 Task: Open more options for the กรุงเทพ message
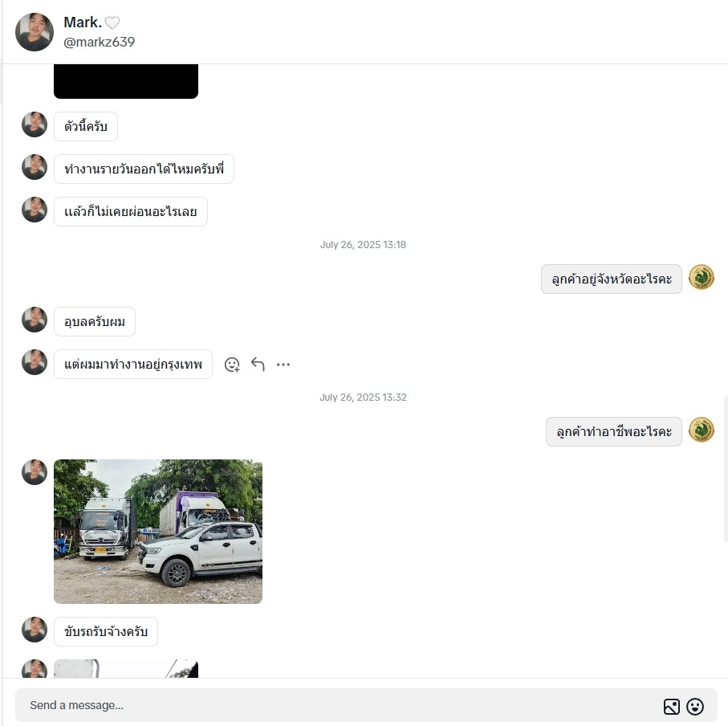coord(283,365)
